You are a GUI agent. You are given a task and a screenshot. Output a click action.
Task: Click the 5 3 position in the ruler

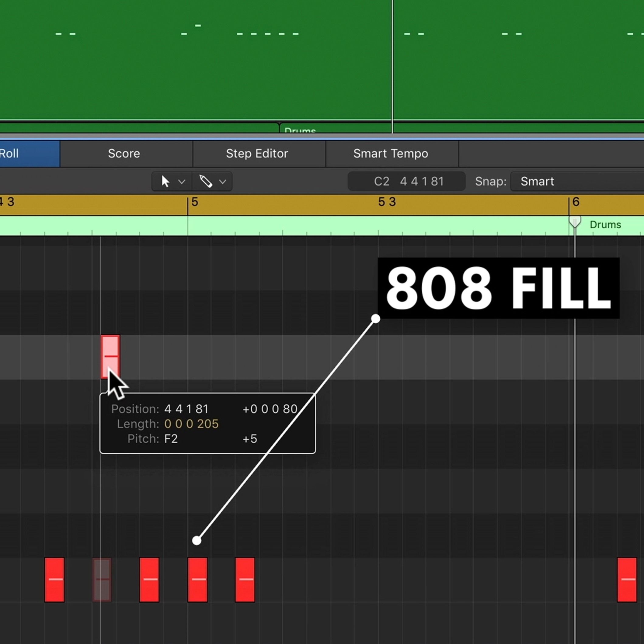point(387,202)
